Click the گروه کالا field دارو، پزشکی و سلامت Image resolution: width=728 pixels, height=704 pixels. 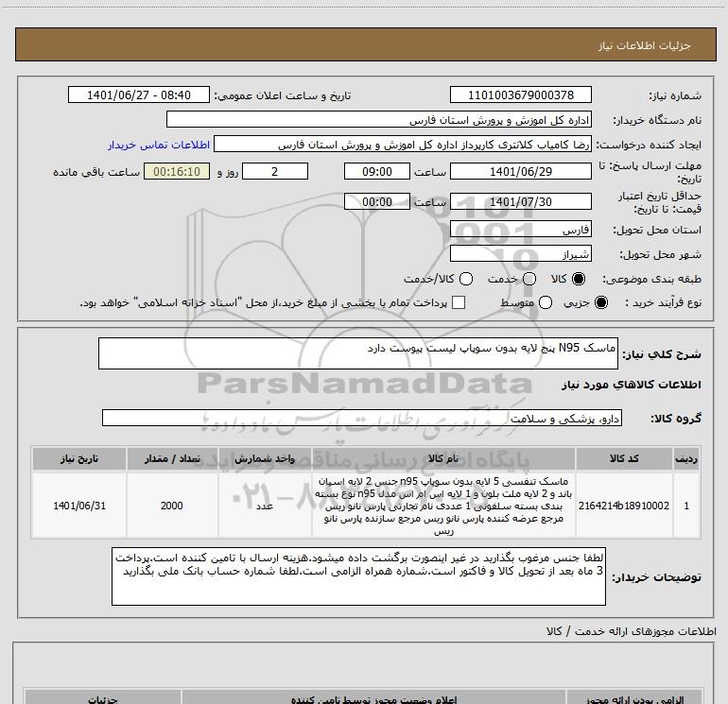click(362, 418)
